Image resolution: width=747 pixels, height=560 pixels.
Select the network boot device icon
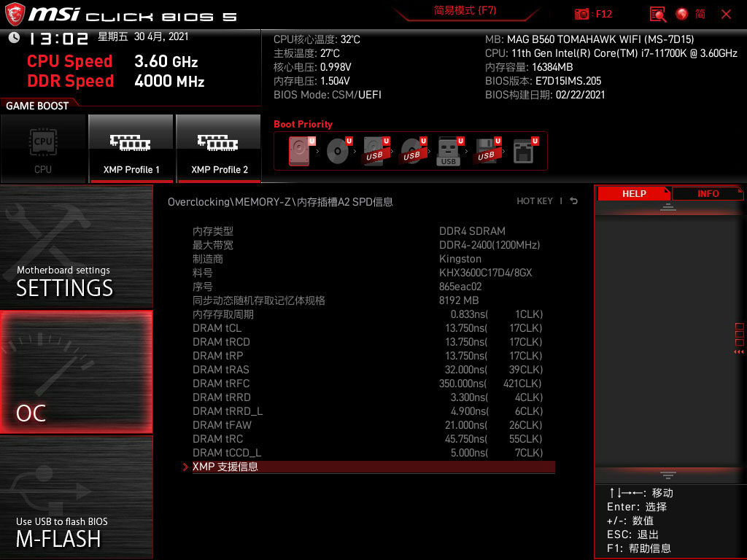[x=525, y=151]
